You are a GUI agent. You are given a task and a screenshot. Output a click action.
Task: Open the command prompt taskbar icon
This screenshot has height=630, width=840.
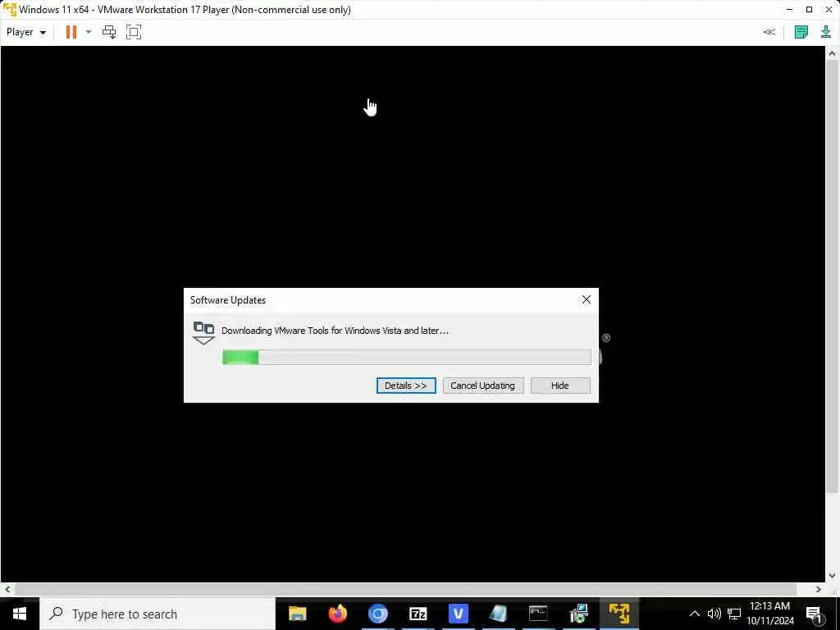pyautogui.click(x=538, y=614)
